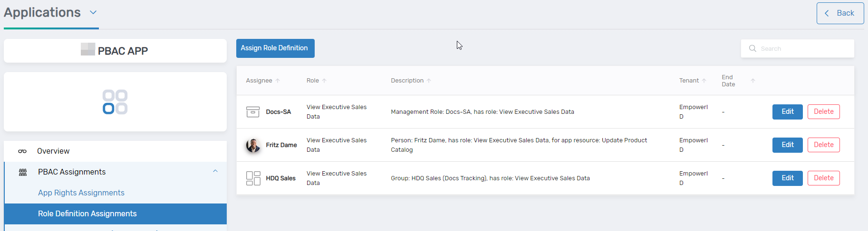This screenshot has width=868, height=231.
Task: Sort by Description column arrow
Action: pyautogui.click(x=429, y=81)
